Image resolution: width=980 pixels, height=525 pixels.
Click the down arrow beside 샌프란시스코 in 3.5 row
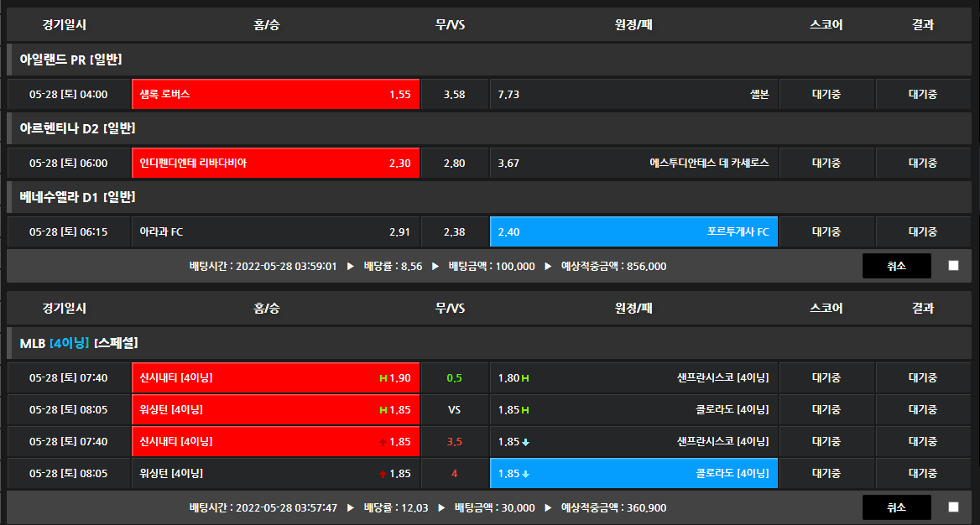(x=525, y=442)
